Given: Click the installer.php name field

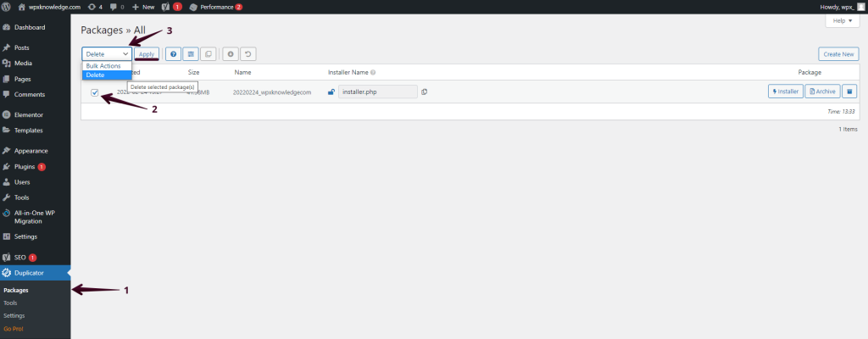Looking at the screenshot, I should [x=377, y=92].
